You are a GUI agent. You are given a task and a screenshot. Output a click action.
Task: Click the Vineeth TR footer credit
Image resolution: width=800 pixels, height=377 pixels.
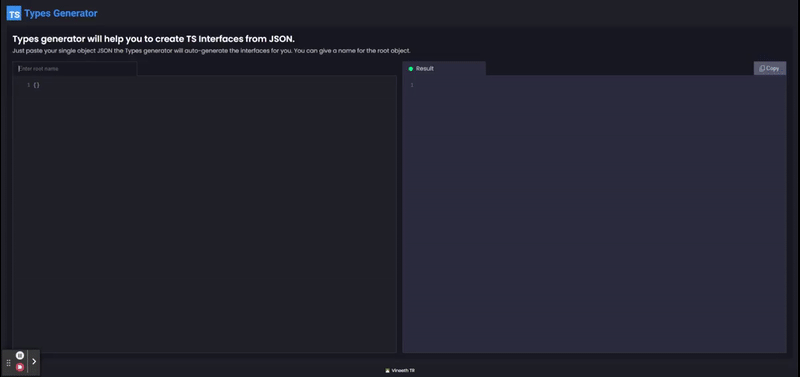click(x=400, y=371)
